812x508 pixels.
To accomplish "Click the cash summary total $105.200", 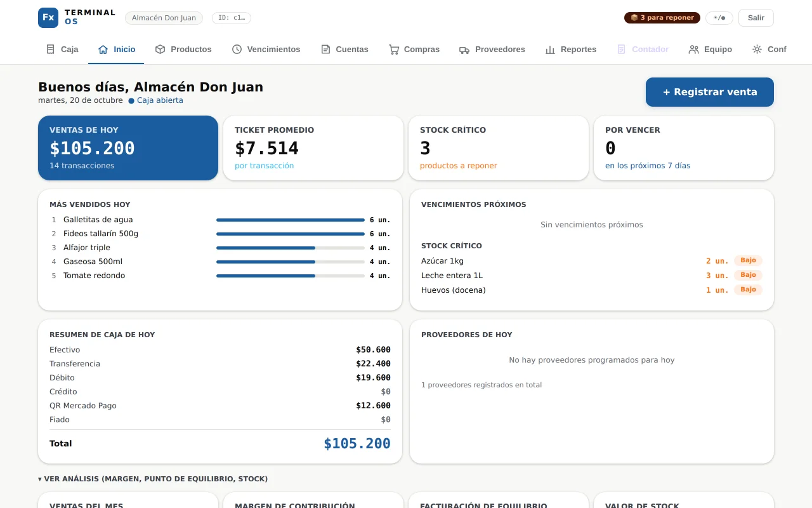I will [357, 444].
